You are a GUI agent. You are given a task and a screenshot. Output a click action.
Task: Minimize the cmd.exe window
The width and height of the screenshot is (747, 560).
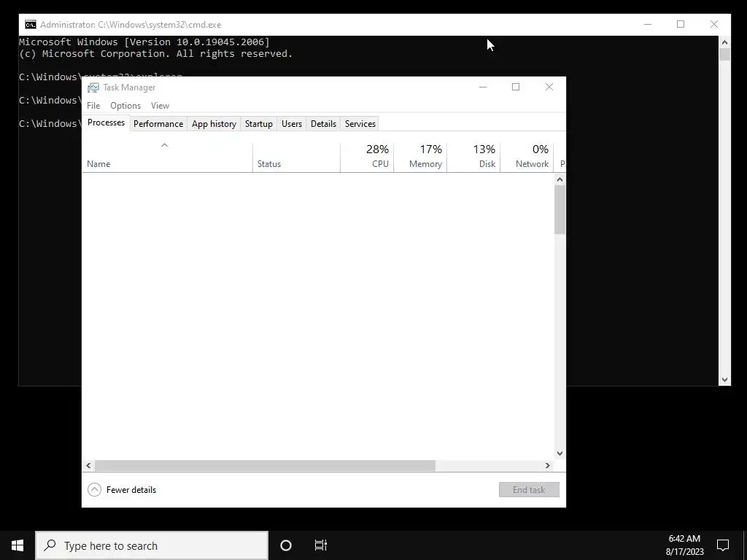coord(648,24)
